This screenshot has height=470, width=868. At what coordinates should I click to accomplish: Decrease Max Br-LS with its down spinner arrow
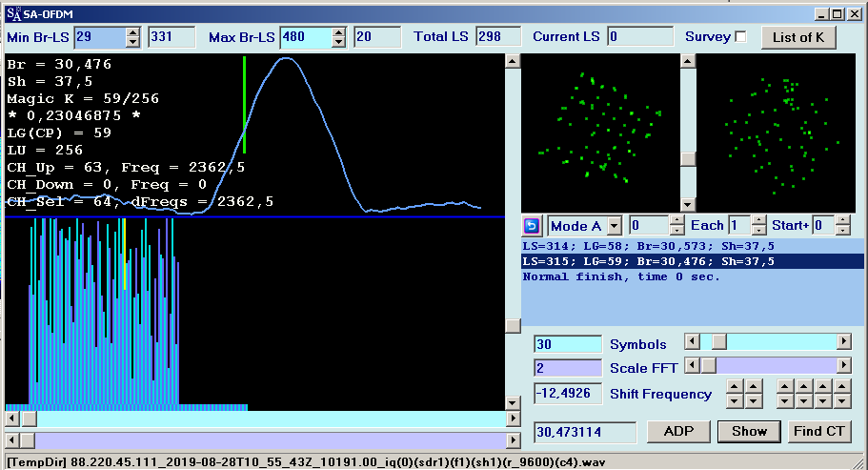tap(339, 42)
